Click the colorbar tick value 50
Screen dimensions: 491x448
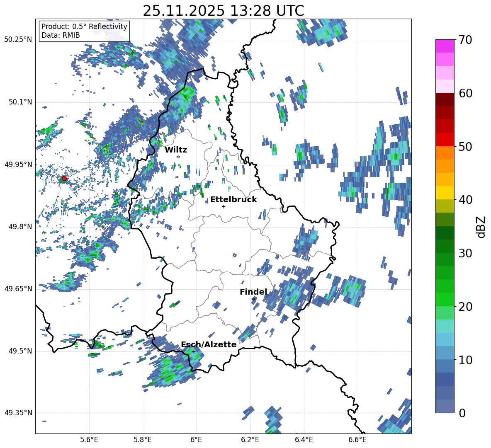(465, 146)
